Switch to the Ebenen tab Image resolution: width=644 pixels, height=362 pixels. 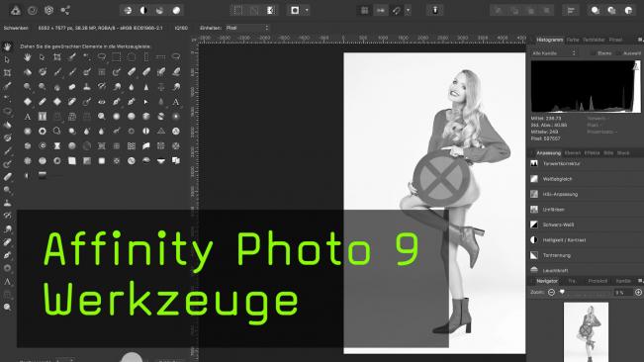pos(572,153)
